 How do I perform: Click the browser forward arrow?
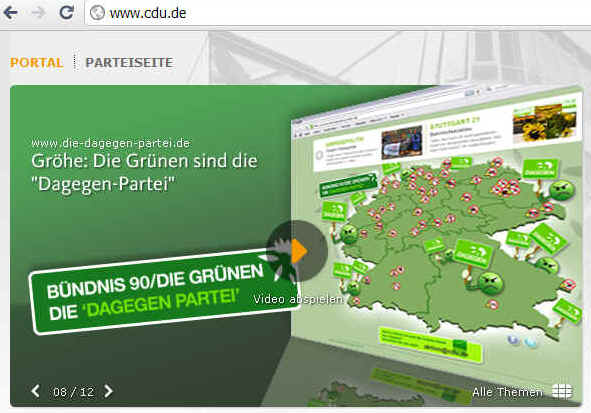point(38,13)
